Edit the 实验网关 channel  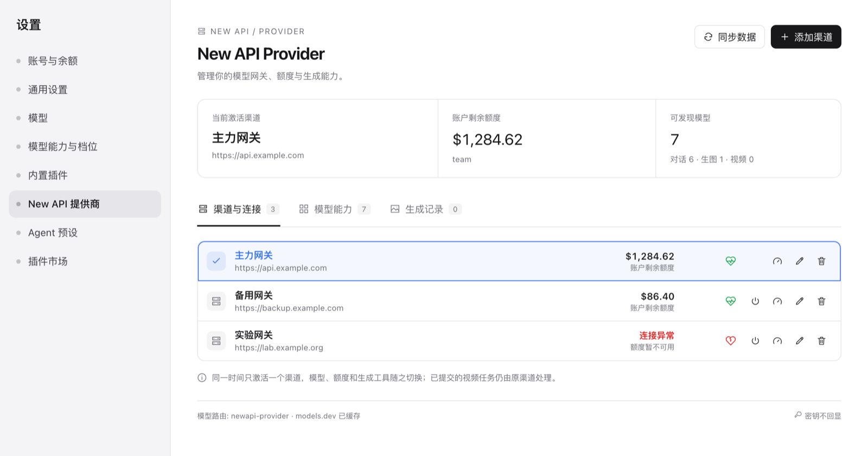(x=800, y=341)
